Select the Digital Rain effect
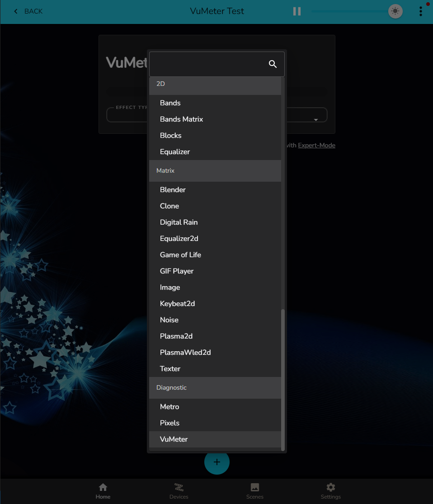This screenshot has height=504, width=433. [x=215, y=222]
